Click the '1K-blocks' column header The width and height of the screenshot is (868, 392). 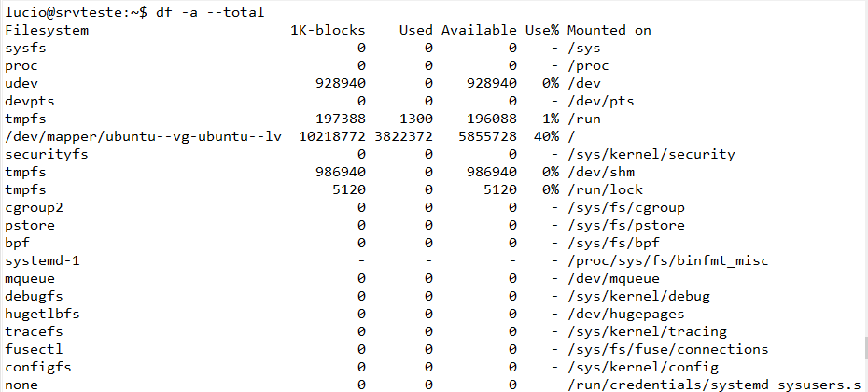328,30
